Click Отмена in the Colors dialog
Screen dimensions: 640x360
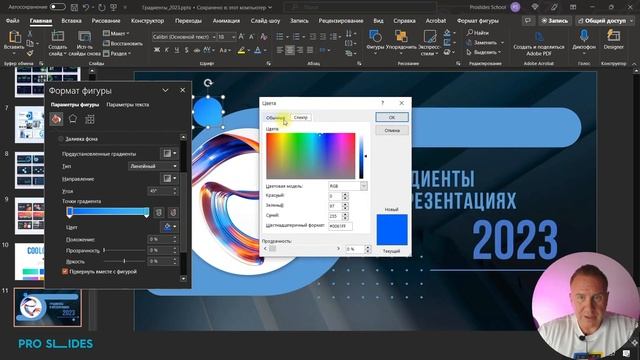coord(392,131)
